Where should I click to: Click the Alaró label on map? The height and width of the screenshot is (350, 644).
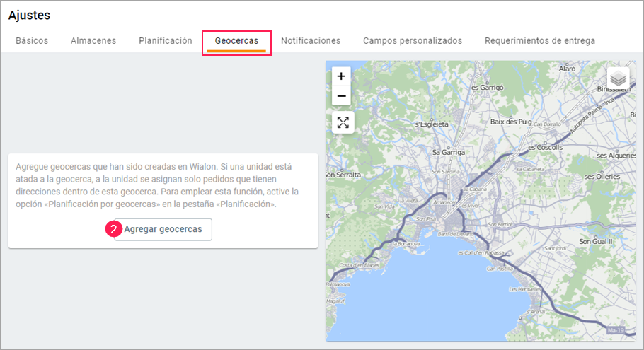coord(567,69)
